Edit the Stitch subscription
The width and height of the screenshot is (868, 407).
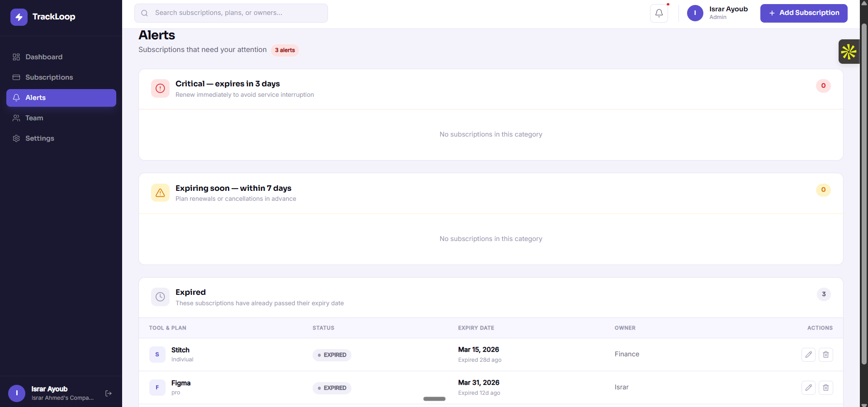808,355
